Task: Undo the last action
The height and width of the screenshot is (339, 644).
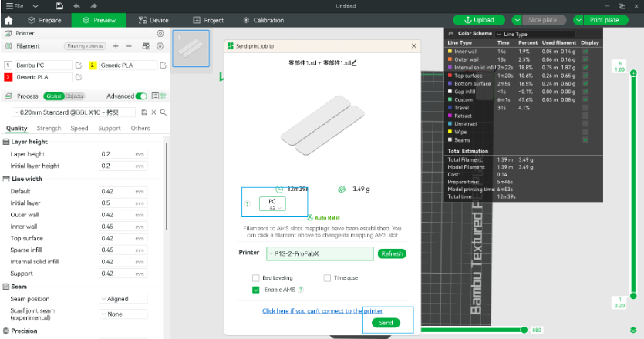Action: click(77, 6)
